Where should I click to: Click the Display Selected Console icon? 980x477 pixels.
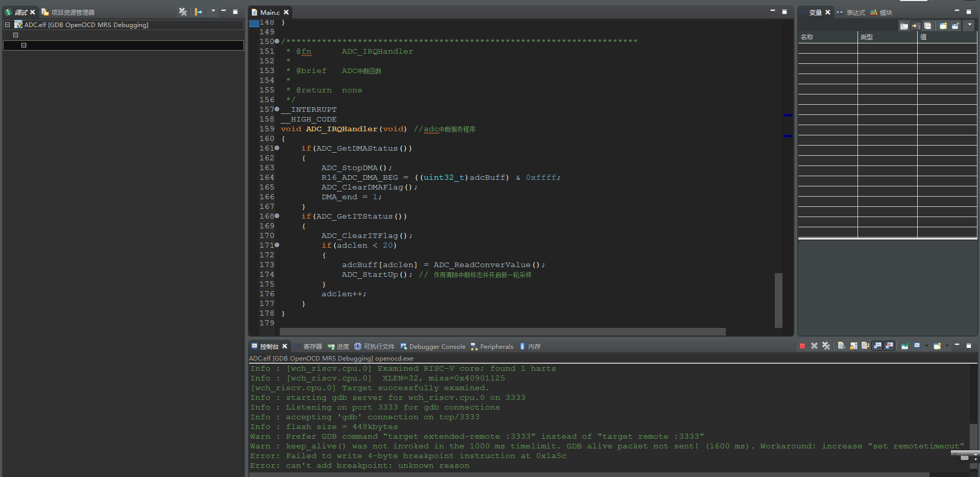(917, 346)
